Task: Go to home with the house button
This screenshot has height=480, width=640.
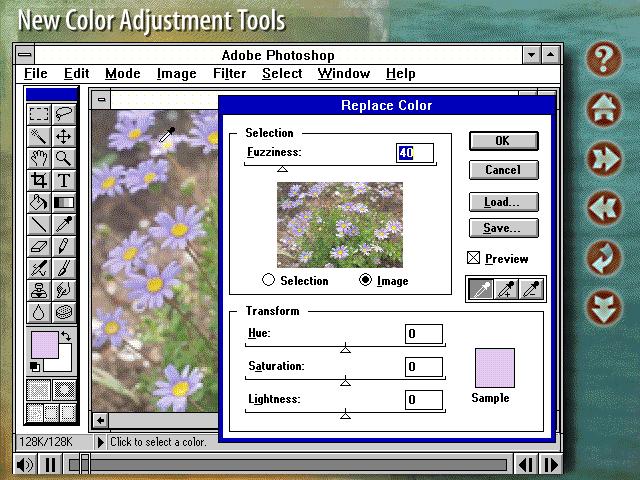Action: click(x=604, y=109)
